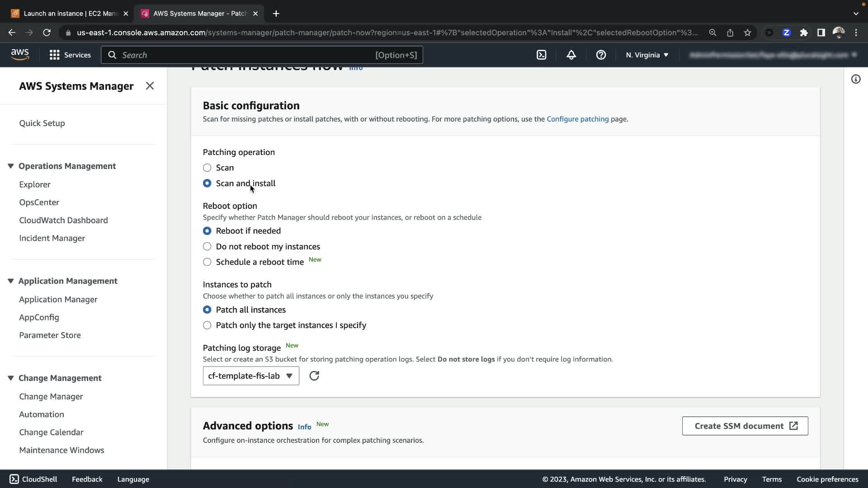Open Parameter Store in the sidebar
This screenshot has height=488, width=868.
tap(50, 335)
